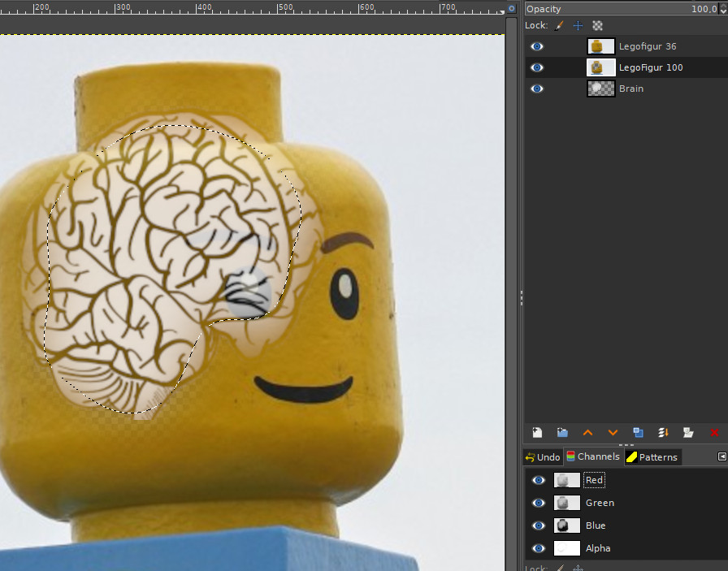Select the Alpha channel label
This screenshot has width=728, height=571.
tap(598, 548)
